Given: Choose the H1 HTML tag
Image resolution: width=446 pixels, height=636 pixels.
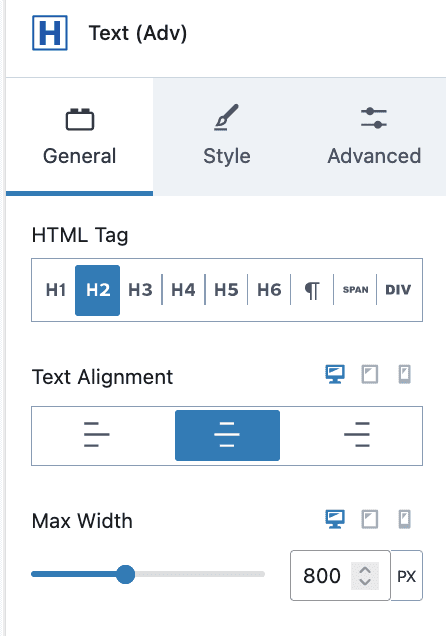Looking at the screenshot, I should (56, 290).
